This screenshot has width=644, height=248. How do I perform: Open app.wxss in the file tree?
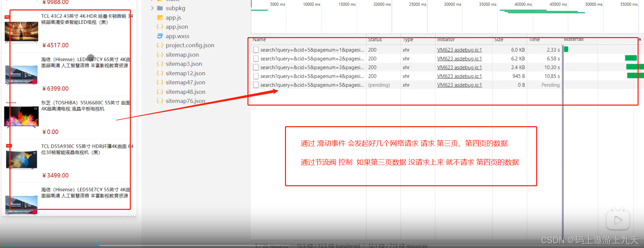coord(177,36)
